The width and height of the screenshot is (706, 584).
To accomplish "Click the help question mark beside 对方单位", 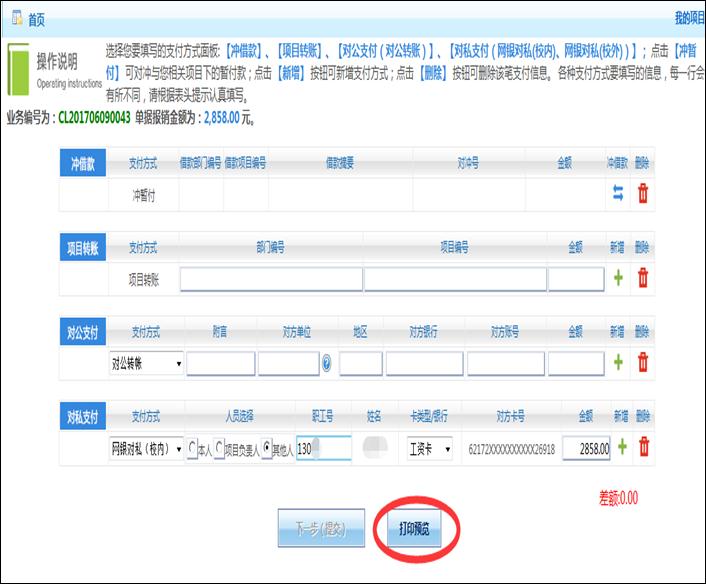I will coord(327,363).
